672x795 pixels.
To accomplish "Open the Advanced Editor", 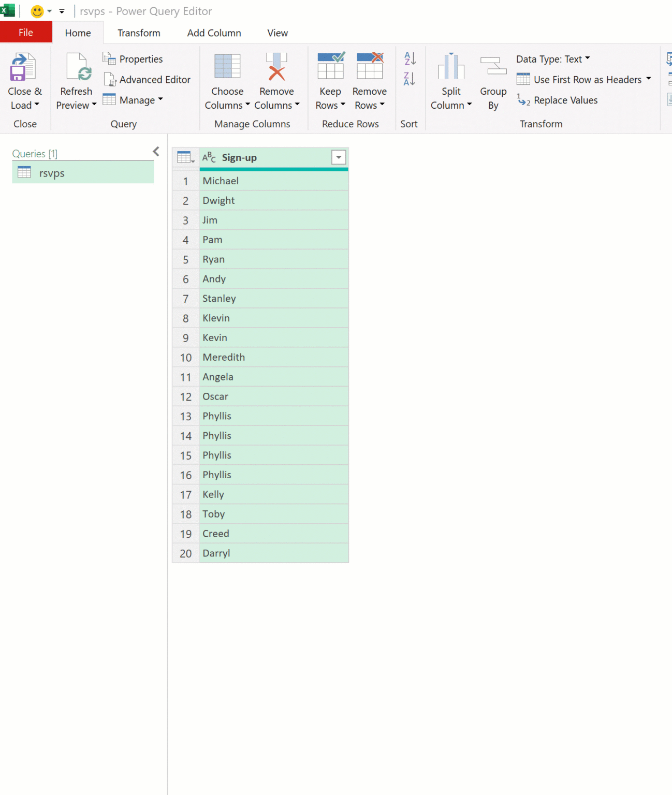I will (x=147, y=80).
